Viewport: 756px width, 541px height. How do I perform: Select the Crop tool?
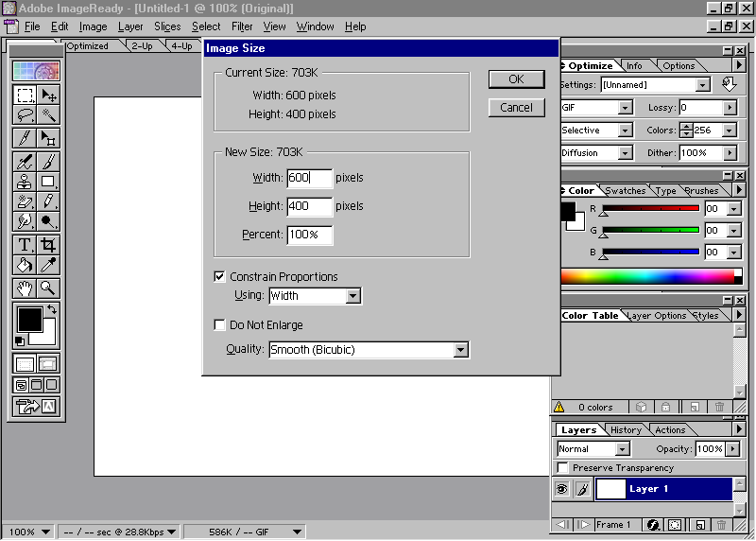tap(48, 245)
